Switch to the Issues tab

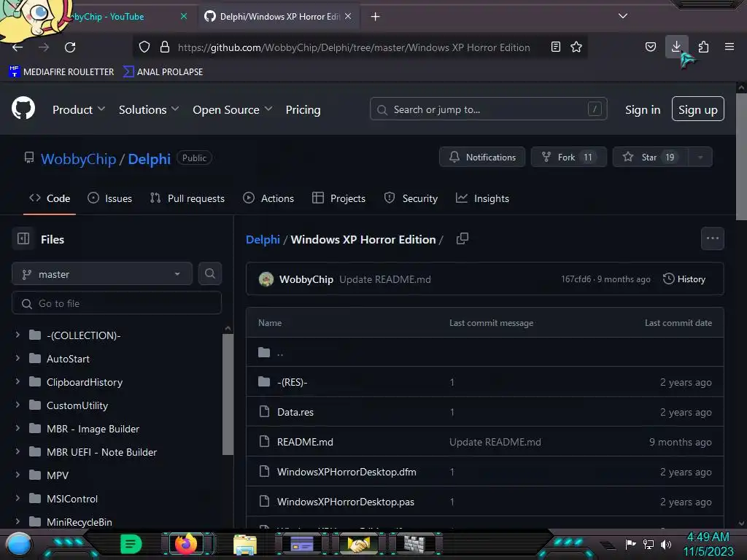109,198
